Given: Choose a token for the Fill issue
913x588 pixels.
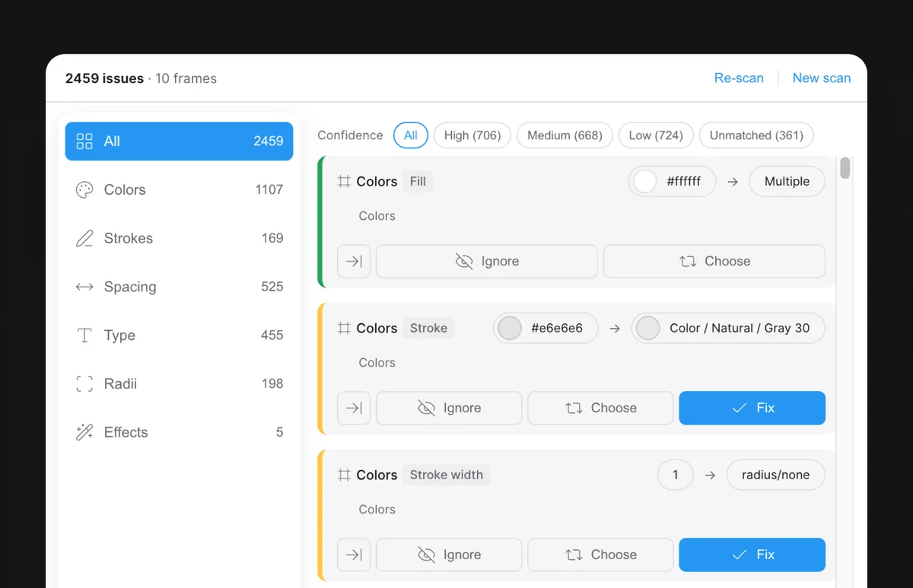Looking at the screenshot, I should [714, 261].
